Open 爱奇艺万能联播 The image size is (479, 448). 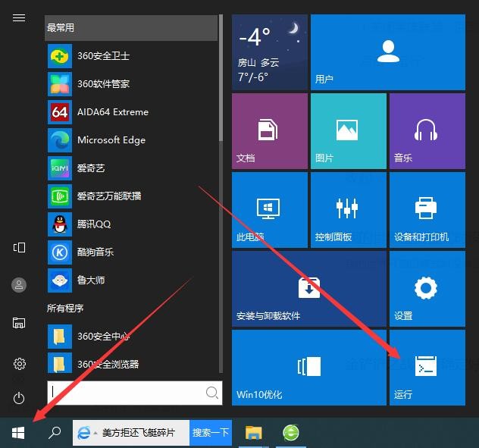tap(131, 196)
